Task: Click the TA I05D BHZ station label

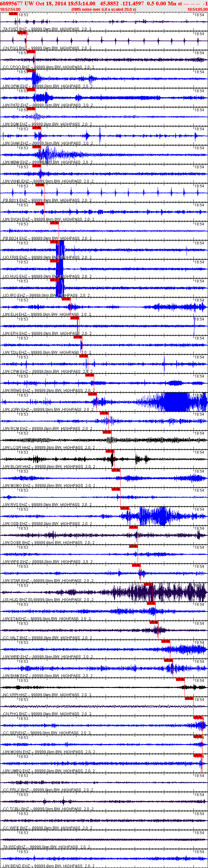Action: pos(15,847)
